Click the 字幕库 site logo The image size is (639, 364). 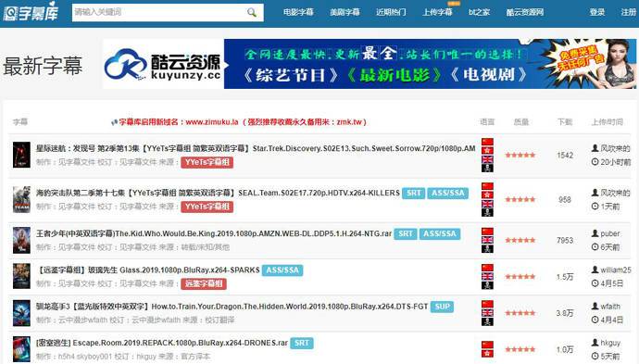pos(31,12)
